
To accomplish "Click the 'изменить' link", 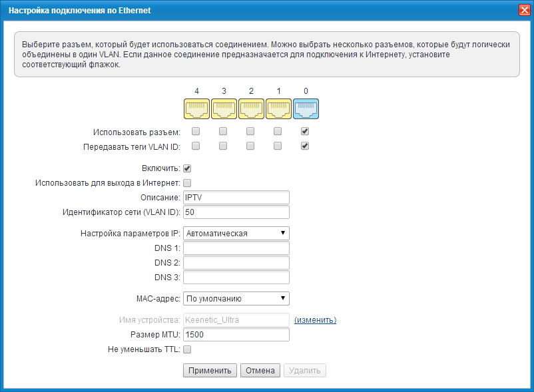I will tap(315, 320).
